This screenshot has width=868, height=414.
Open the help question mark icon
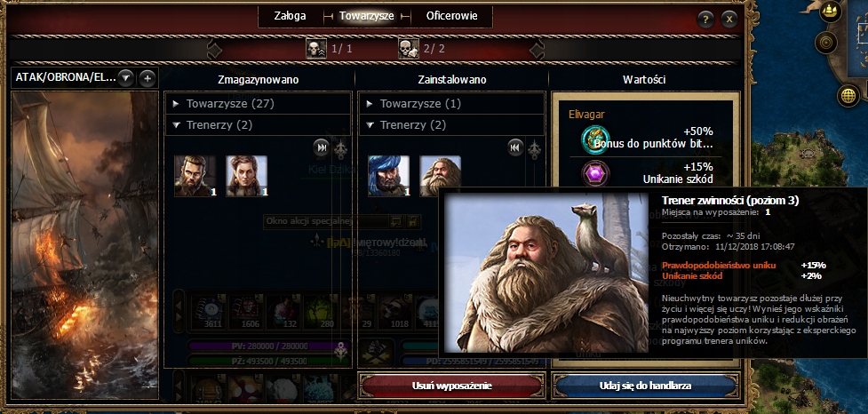click(705, 20)
